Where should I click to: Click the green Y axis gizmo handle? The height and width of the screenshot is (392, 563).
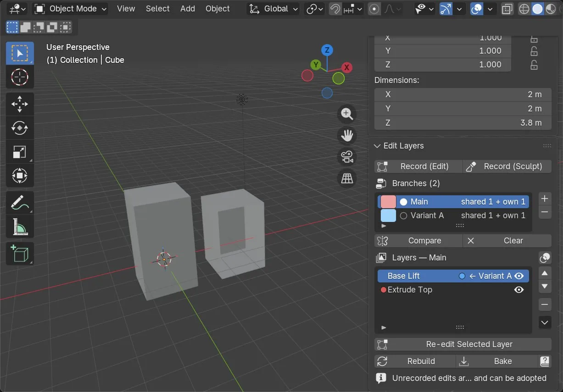(x=315, y=65)
